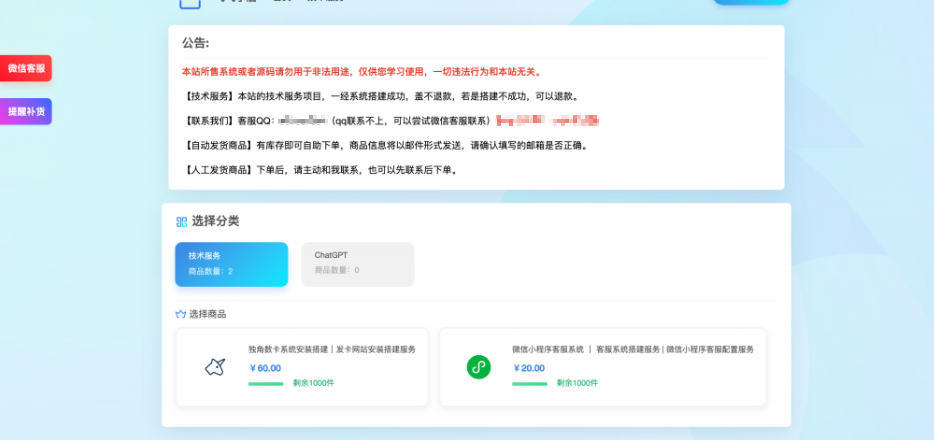Viewport: 934px width, 440px height.
Task: Click the 公告 heading
Action: click(x=195, y=43)
